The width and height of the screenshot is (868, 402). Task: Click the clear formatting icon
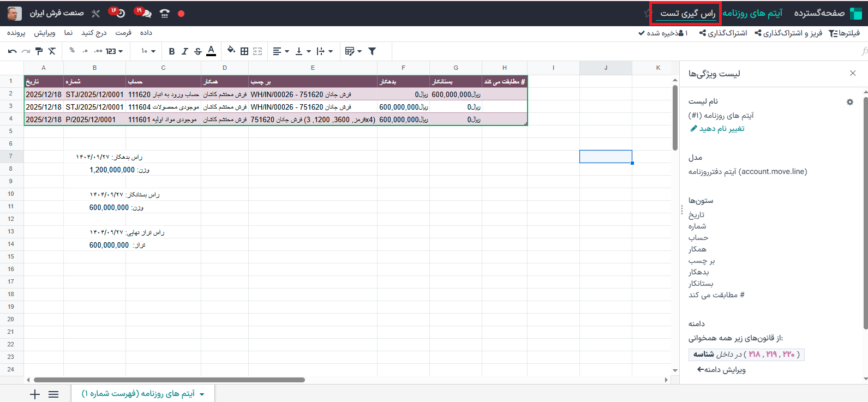pyautogui.click(x=52, y=51)
